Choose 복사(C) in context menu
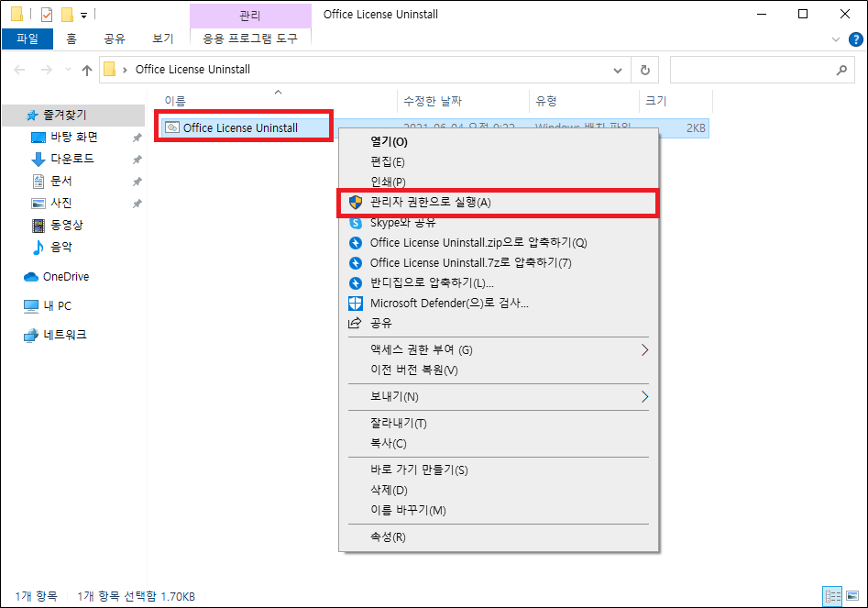The height and width of the screenshot is (608, 868). click(499, 444)
